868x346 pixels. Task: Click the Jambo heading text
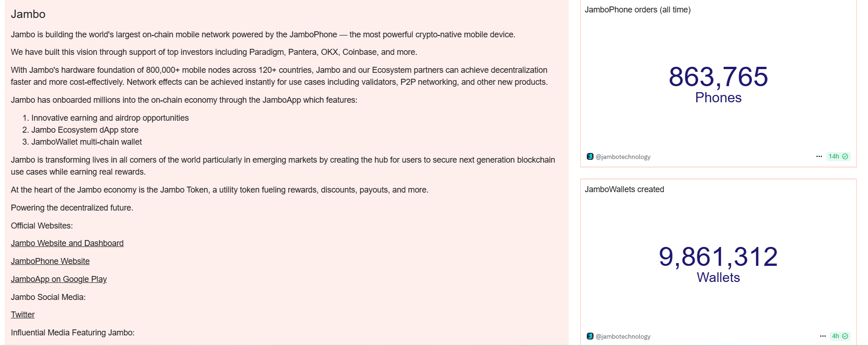(x=28, y=14)
